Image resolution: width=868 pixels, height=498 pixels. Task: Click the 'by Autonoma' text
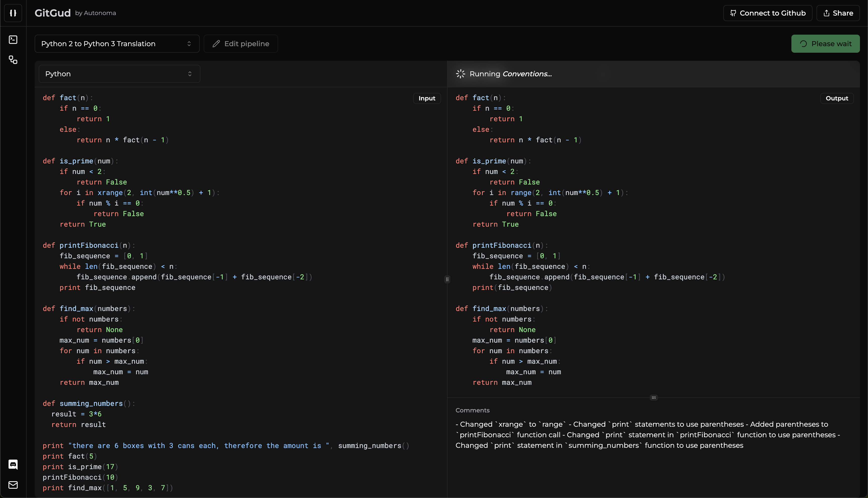tap(95, 13)
